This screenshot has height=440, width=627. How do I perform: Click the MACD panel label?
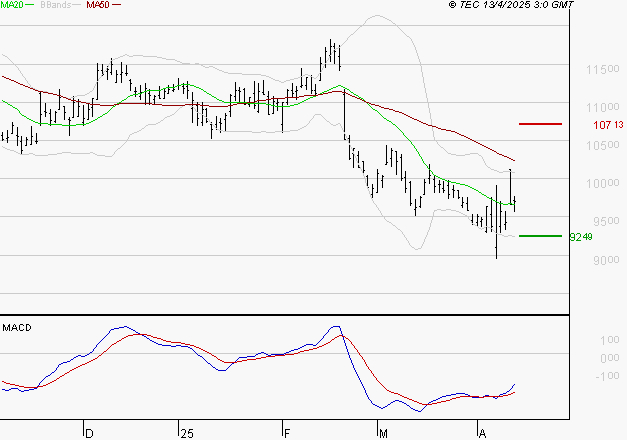click(x=17, y=328)
